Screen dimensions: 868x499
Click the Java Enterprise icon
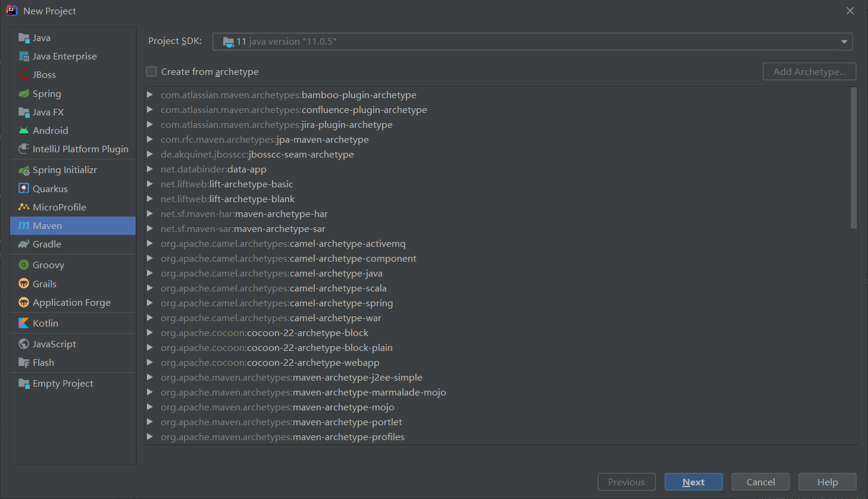[x=24, y=57]
